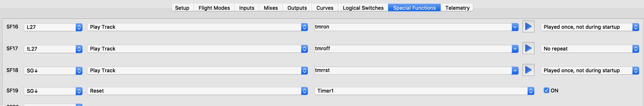644x106 pixels.
Task: Change SF18 repeat option dropdown
Action: pos(589,70)
